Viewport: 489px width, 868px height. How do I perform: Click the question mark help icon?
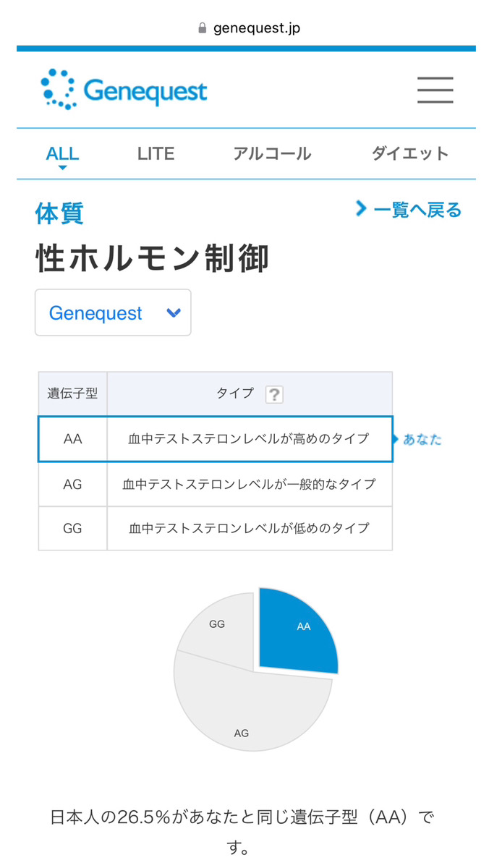[x=274, y=394]
